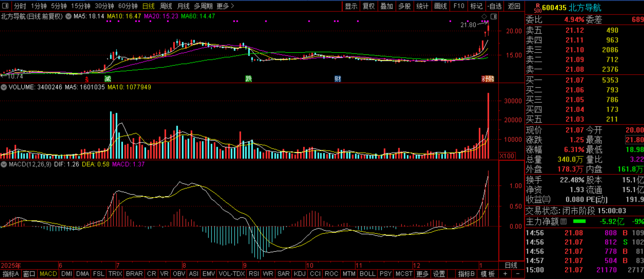The width and height of the screenshot is (644, 279).
Task: Switch to 15分钟 period
Action: pos(81,6)
